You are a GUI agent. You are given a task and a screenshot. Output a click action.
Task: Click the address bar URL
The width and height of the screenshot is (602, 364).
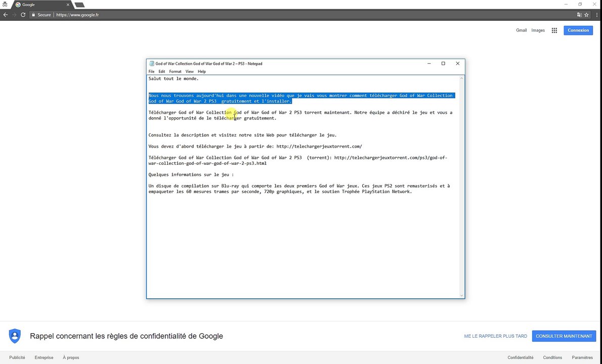pos(77,15)
